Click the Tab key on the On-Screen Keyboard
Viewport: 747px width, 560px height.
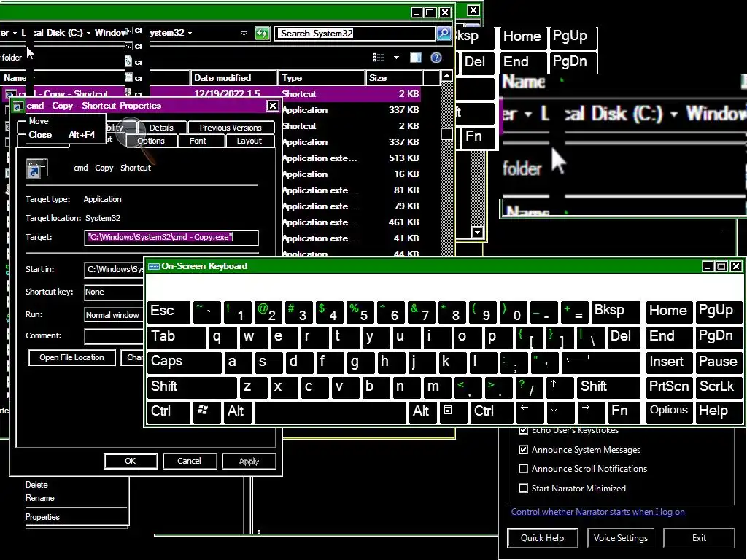(x=177, y=337)
